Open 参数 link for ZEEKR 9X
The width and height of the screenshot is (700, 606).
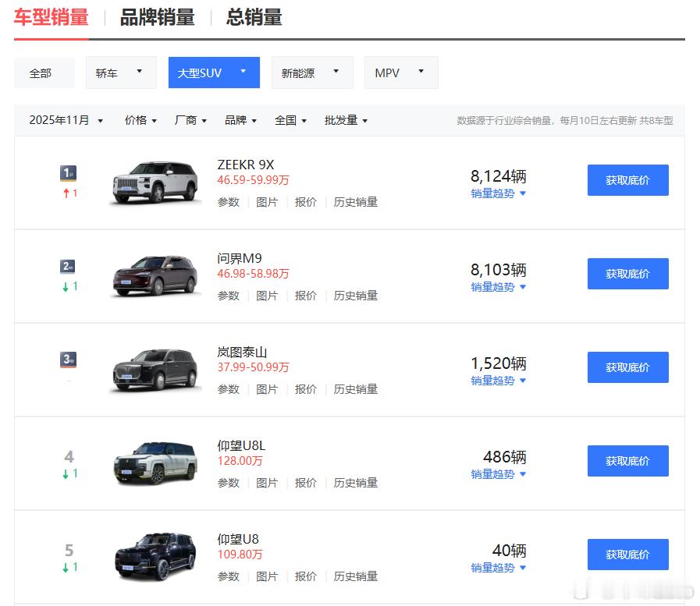(x=229, y=202)
